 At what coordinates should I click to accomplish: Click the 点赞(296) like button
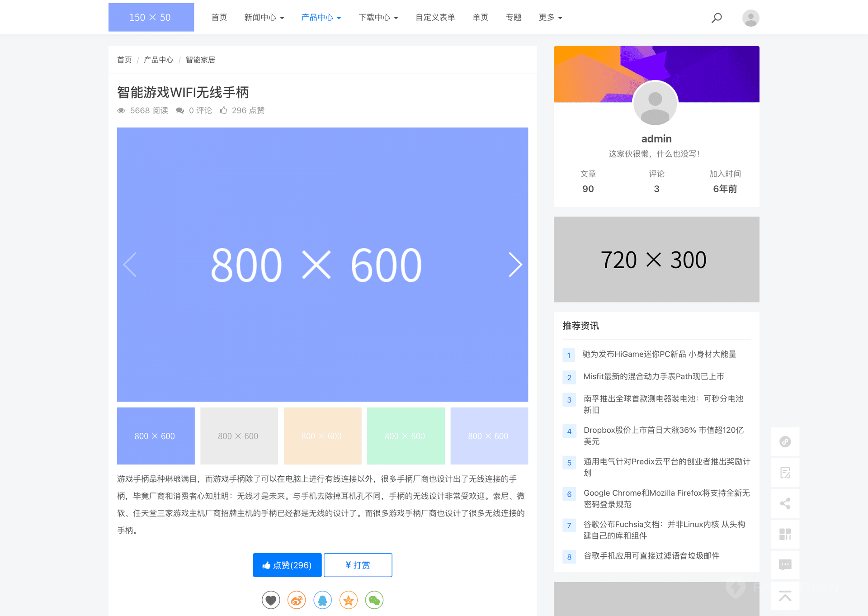pyautogui.click(x=287, y=565)
